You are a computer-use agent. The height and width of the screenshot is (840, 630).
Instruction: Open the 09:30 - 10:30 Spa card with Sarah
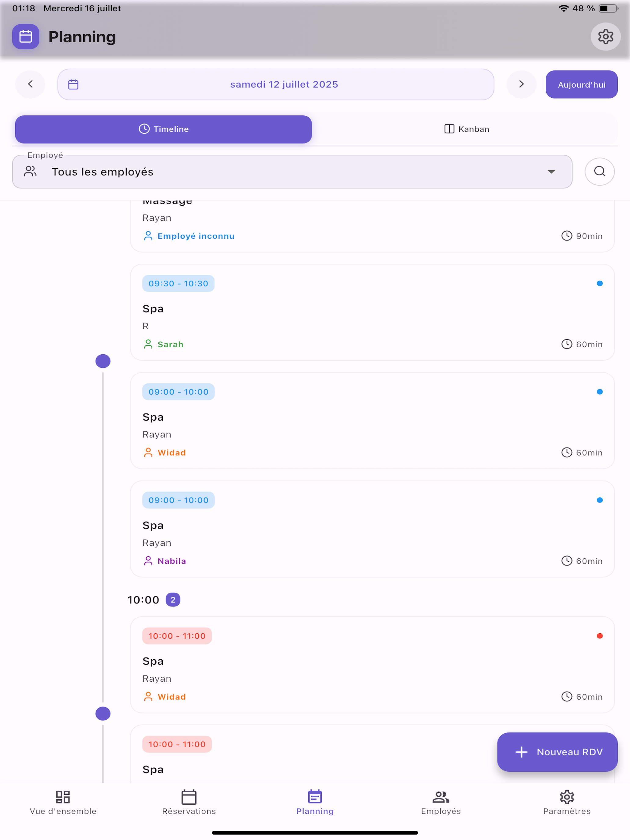[x=372, y=313]
